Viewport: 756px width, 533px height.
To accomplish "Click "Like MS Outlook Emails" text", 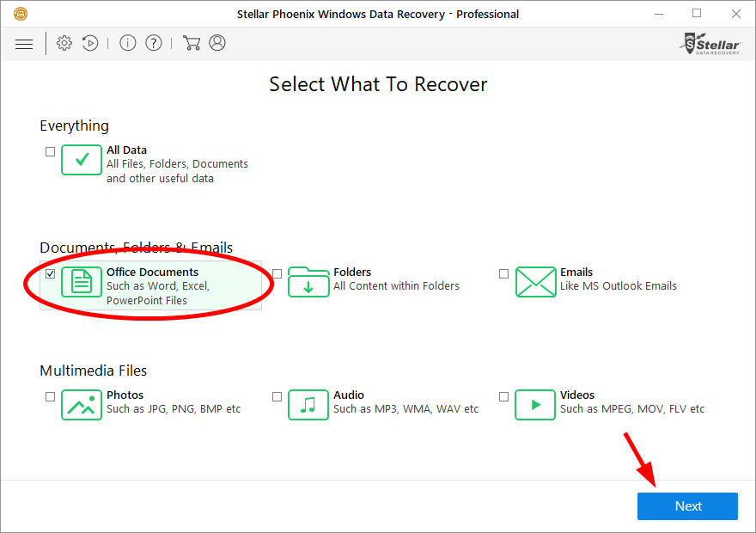I will (x=618, y=286).
